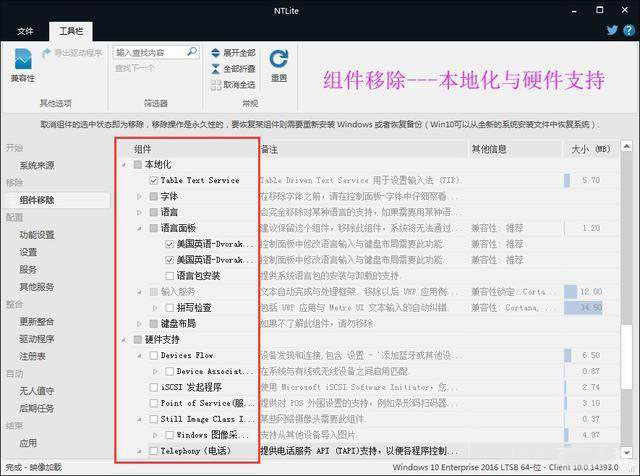Toggle Table Text Service checkbox

(x=153, y=180)
